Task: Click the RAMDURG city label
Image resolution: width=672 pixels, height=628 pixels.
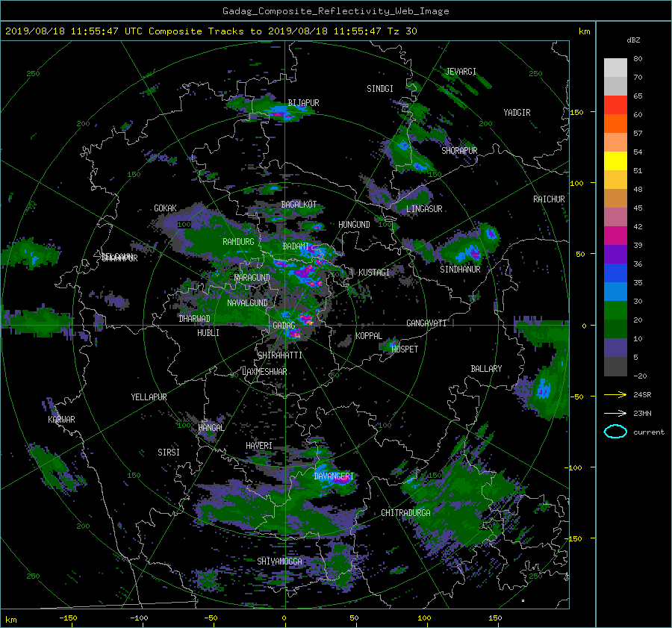Action: [238, 242]
